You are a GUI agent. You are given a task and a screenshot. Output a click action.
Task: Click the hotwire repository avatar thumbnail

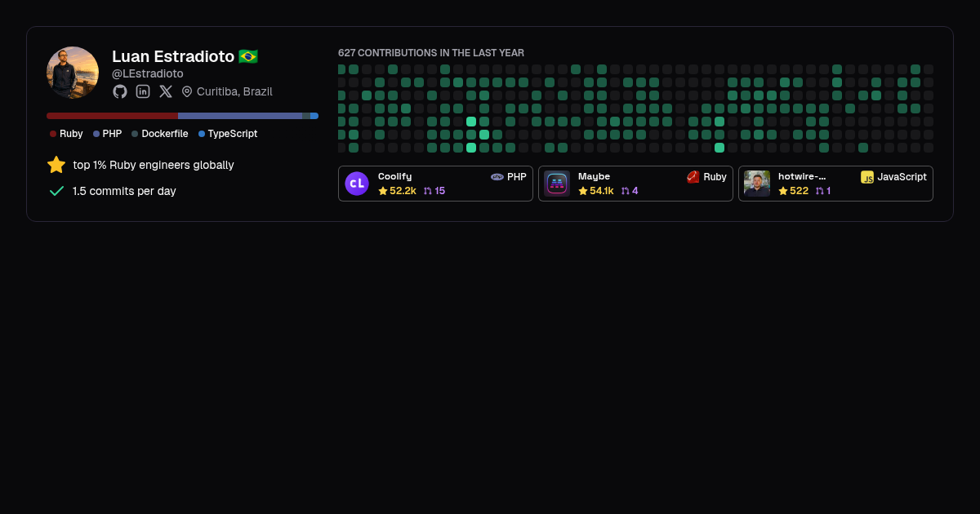757,184
